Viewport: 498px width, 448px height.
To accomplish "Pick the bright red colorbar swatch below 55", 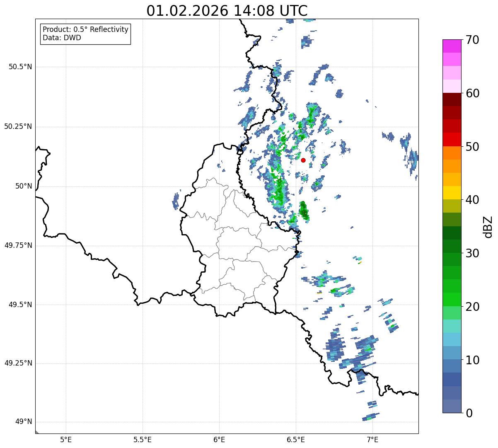I will pos(452,139).
